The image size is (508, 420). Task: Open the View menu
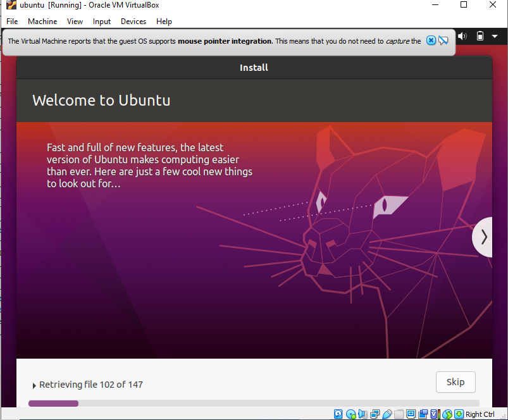tap(75, 22)
